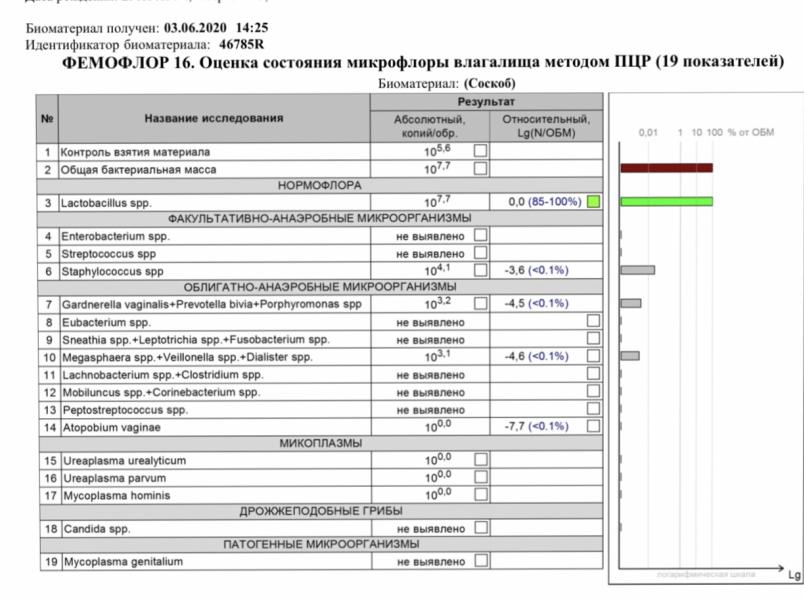The image size is (804, 600).
Task: Check the box for the Sneathia spp. row
Action: pos(593,338)
